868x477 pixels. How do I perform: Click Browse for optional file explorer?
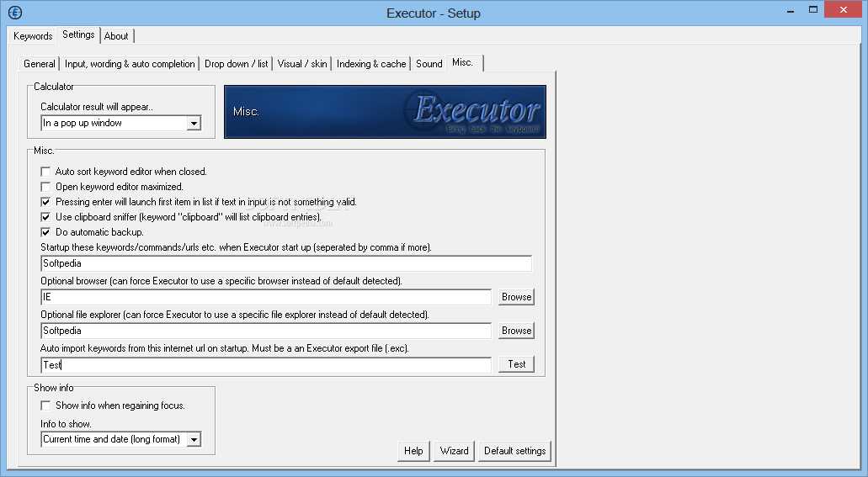click(516, 331)
